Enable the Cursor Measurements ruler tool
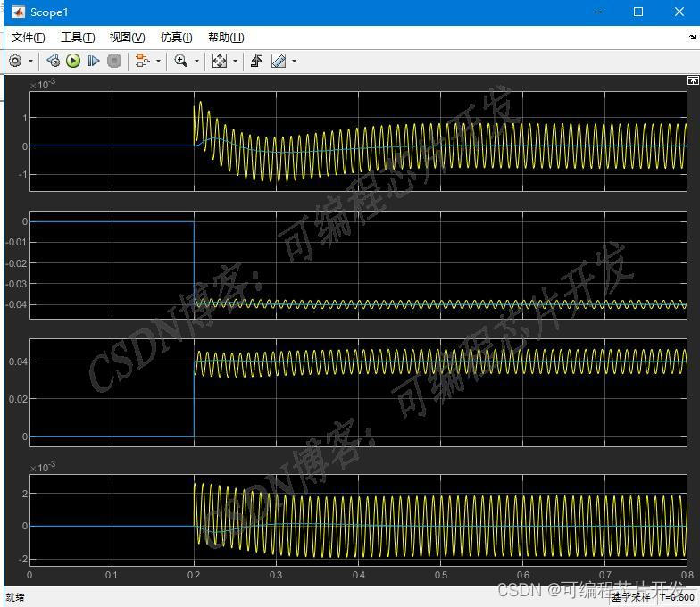 click(279, 61)
